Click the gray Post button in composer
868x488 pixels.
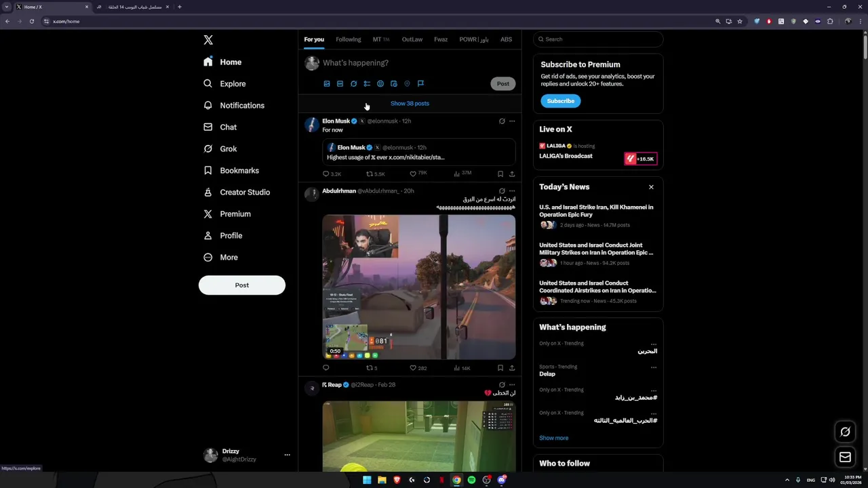[x=503, y=84]
